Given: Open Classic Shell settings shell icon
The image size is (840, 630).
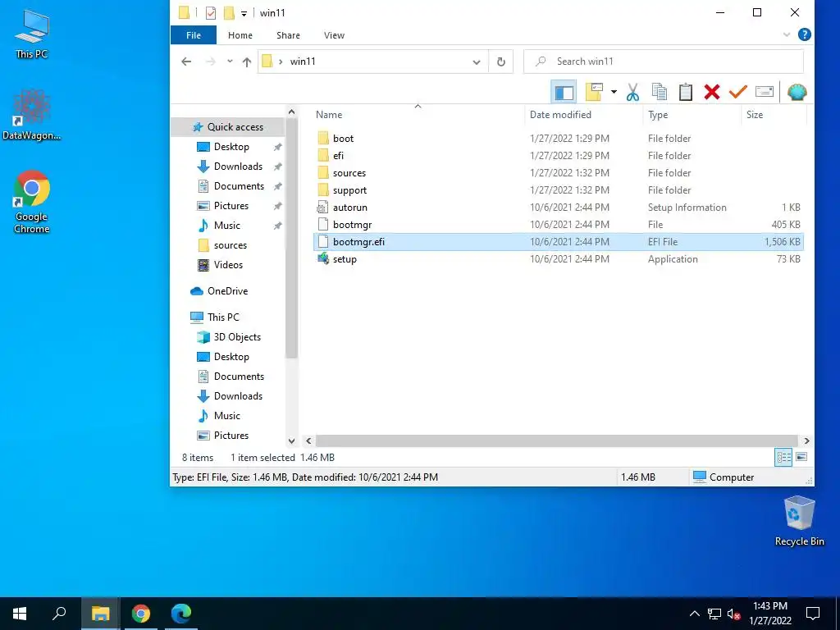Looking at the screenshot, I should coord(797,92).
